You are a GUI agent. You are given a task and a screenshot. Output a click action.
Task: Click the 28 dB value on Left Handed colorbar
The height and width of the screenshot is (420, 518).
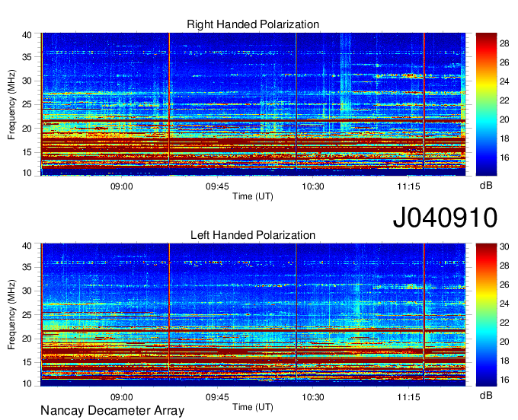point(504,266)
